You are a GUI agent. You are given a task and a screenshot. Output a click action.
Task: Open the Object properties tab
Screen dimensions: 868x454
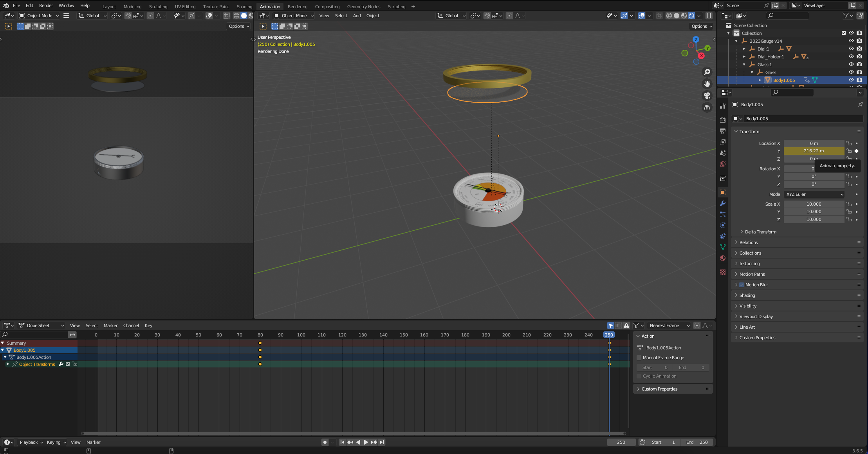click(723, 192)
